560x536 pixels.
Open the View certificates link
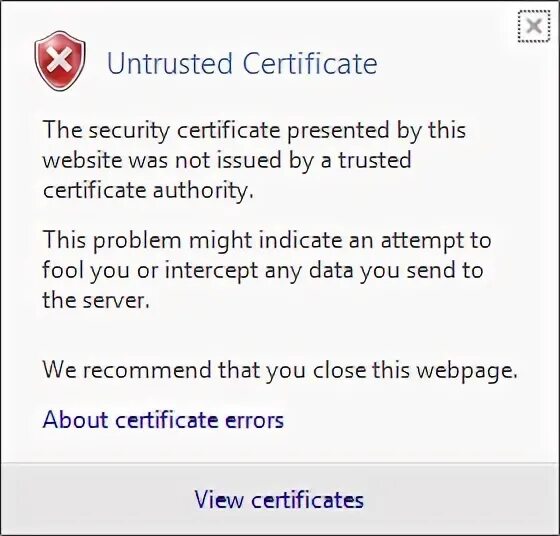[x=279, y=499]
